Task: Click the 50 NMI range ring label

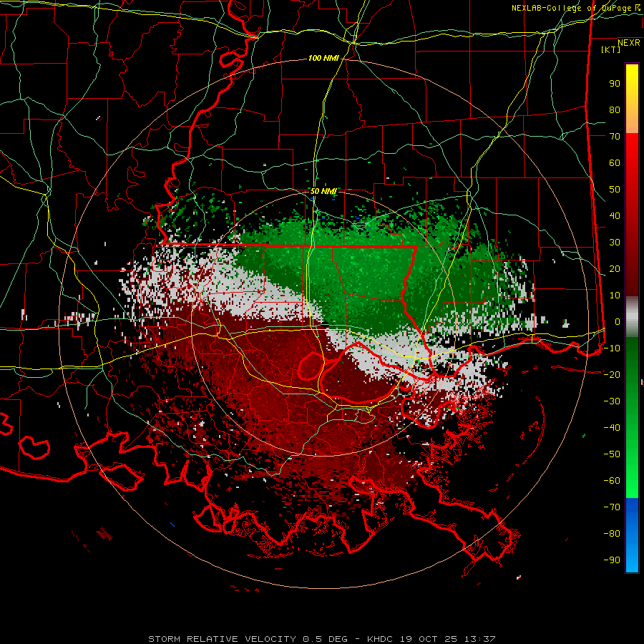Action: point(323,191)
